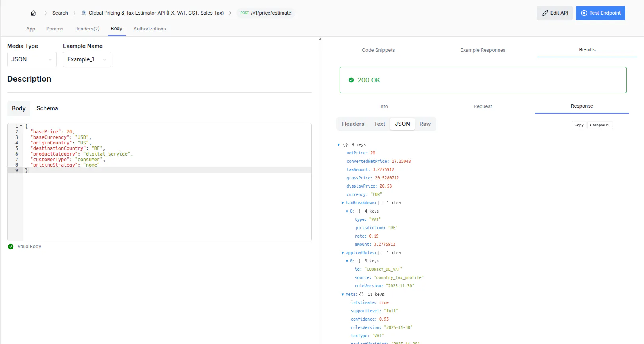
Task: Click the top-level taxAmount: 3.2775912 row
Action: (370, 169)
